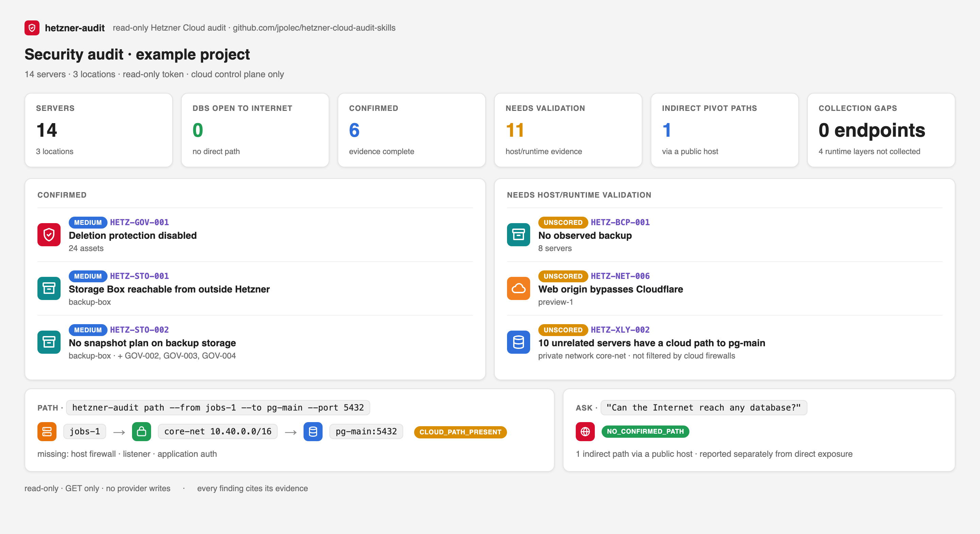This screenshot has width=980, height=534.
Task: Click the archive icon beside No snapshot plan
Action: click(49, 342)
